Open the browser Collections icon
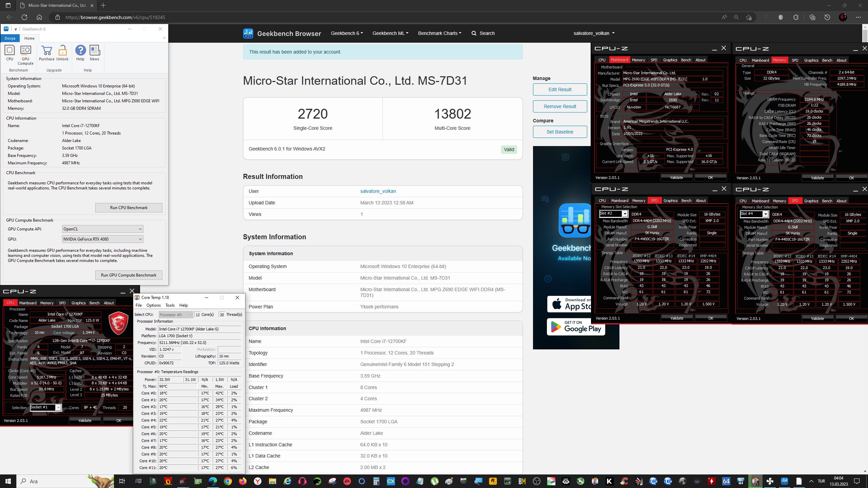The width and height of the screenshot is (868, 488). pos(812,17)
